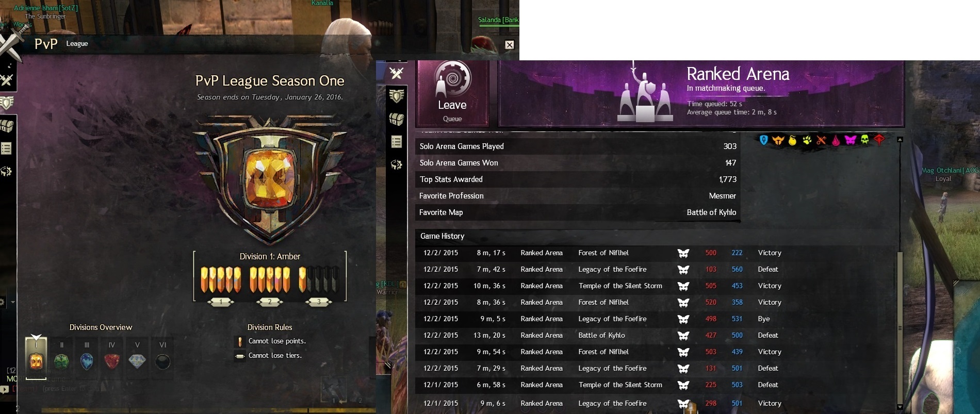Select Division III sapphire badge
The width and height of the screenshot is (980, 414).
(x=87, y=361)
